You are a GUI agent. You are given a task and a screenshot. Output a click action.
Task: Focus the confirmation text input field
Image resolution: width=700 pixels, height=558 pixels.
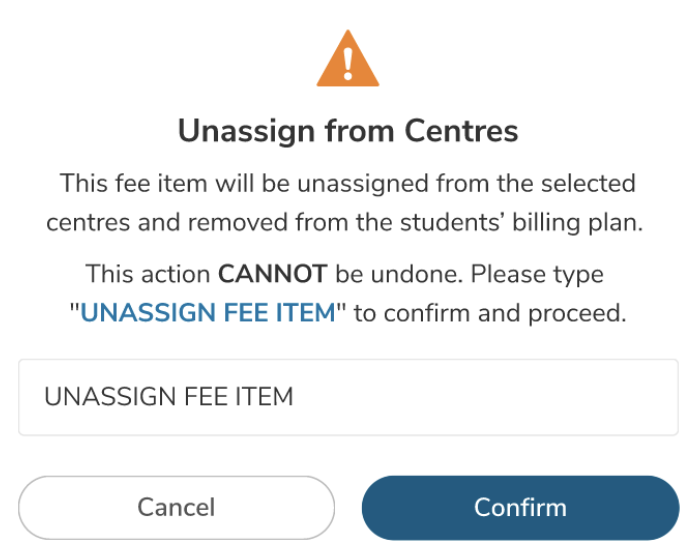pos(348,397)
